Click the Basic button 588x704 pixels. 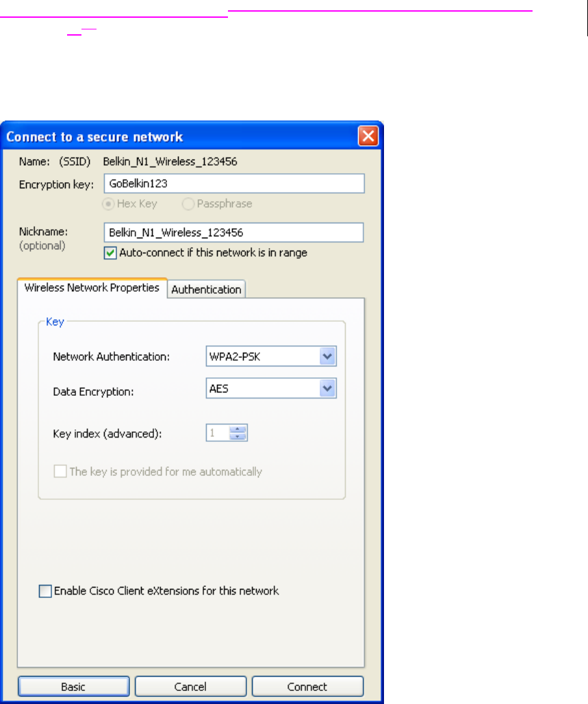pyautogui.click(x=74, y=686)
